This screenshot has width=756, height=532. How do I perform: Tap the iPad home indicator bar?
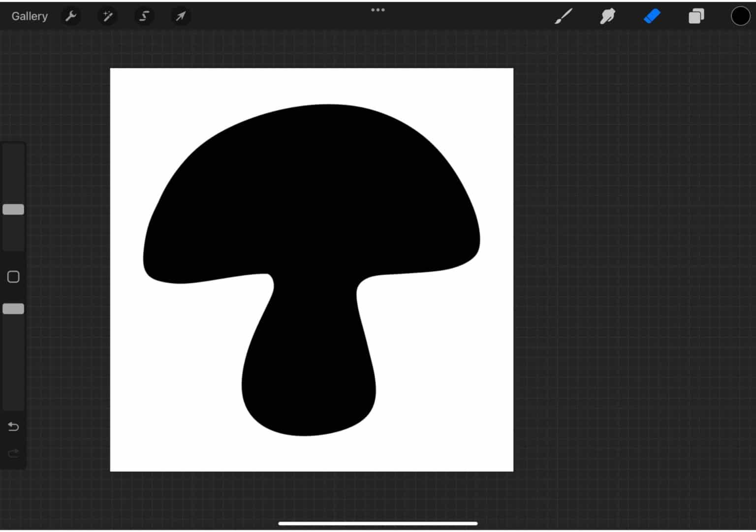pos(378,523)
